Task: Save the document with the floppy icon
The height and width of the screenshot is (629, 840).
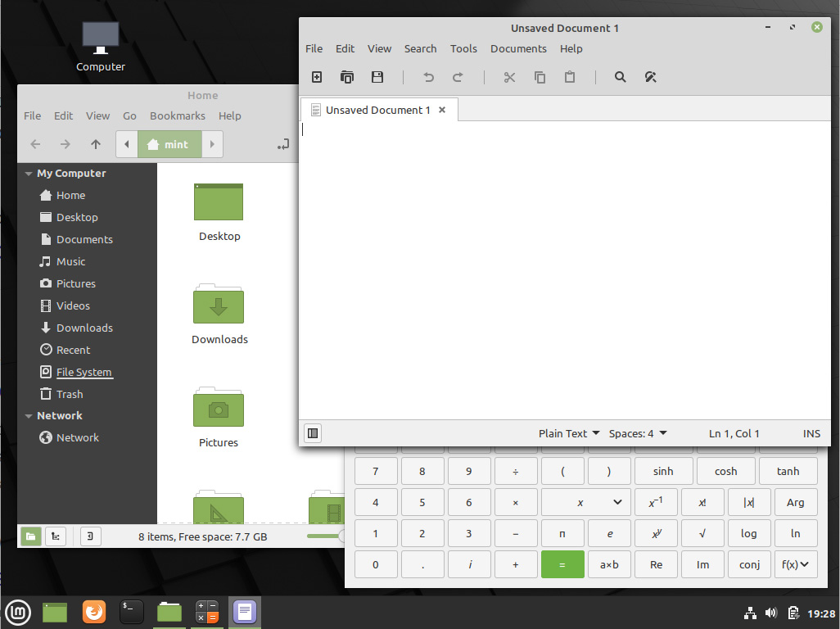Action: click(x=377, y=77)
